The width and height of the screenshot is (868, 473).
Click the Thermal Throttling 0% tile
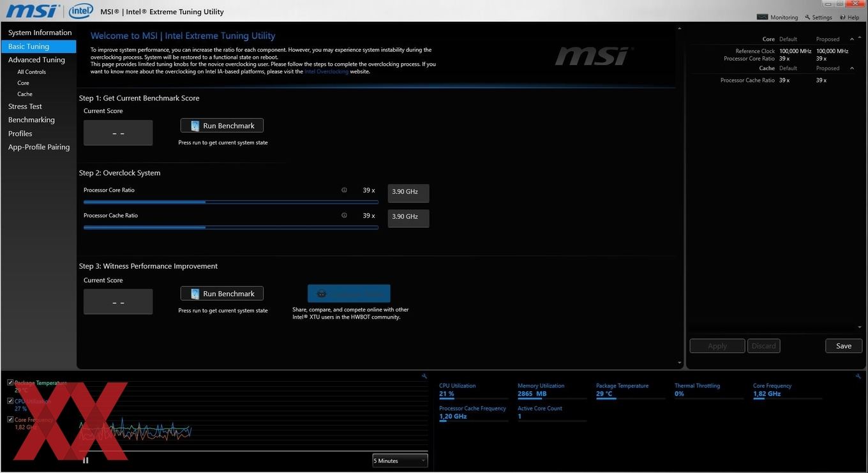coord(708,391)
